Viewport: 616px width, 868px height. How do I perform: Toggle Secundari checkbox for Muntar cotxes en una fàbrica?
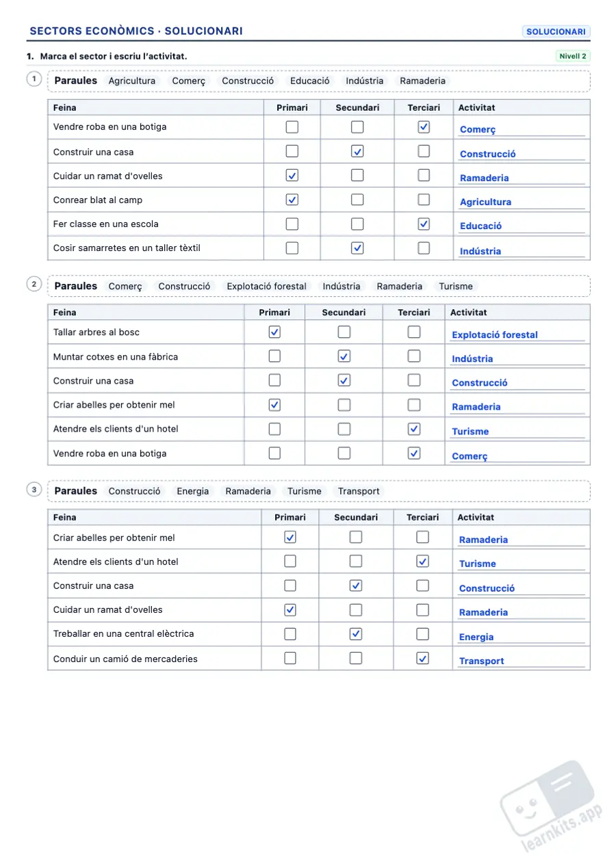pos(344,356)
